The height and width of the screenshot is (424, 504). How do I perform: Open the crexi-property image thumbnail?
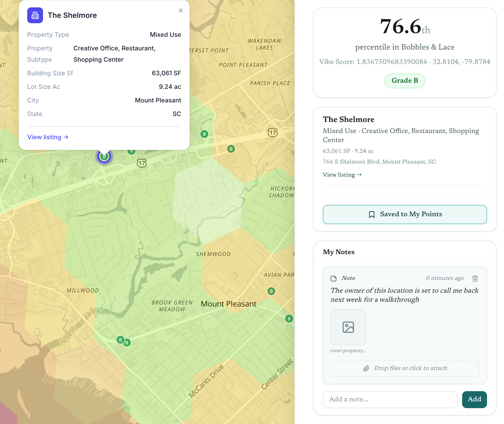point(348,327)
